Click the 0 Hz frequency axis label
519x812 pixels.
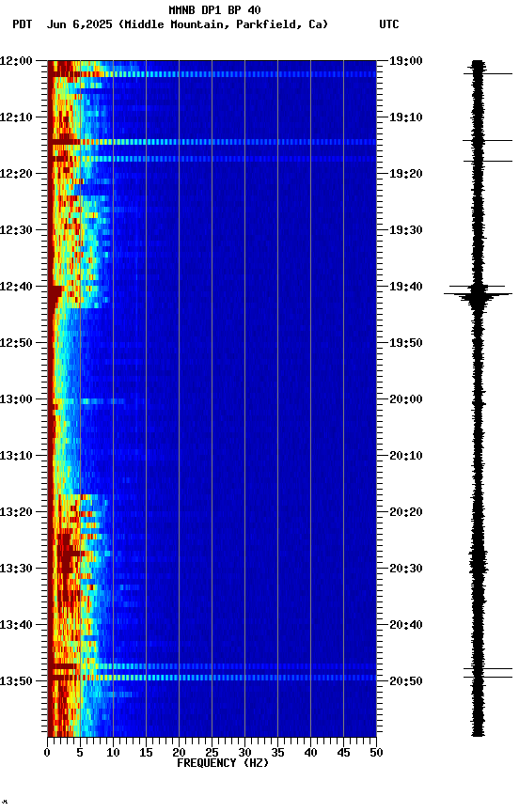pos(48,753)
